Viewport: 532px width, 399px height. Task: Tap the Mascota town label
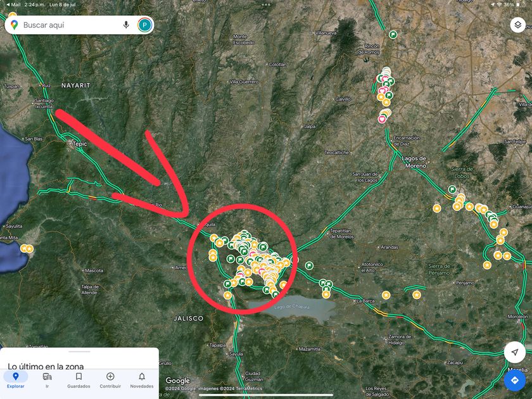tap(94, 270)
